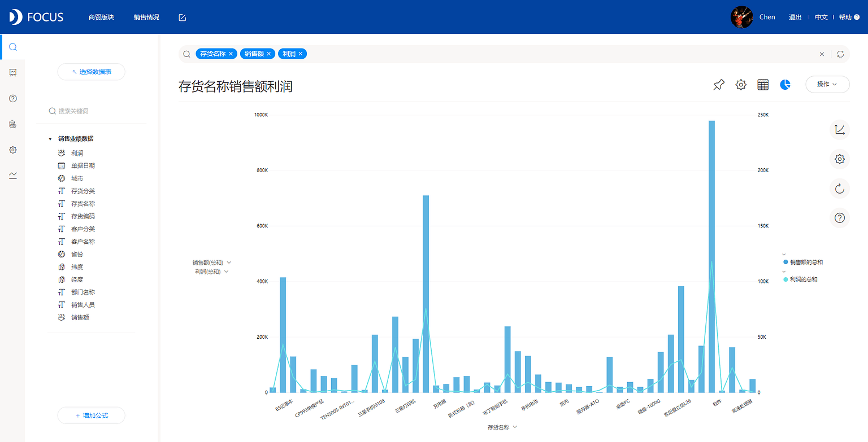Open the round chart settings gear at right
868x442 pixels.
click(x=840, y=159)
